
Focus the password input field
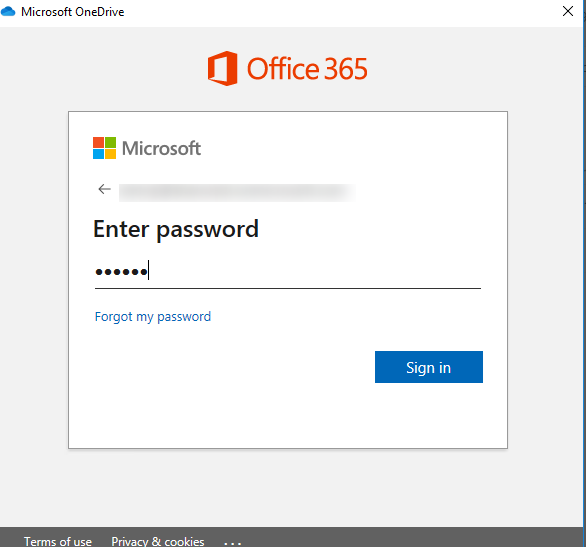tap(288, 272)
